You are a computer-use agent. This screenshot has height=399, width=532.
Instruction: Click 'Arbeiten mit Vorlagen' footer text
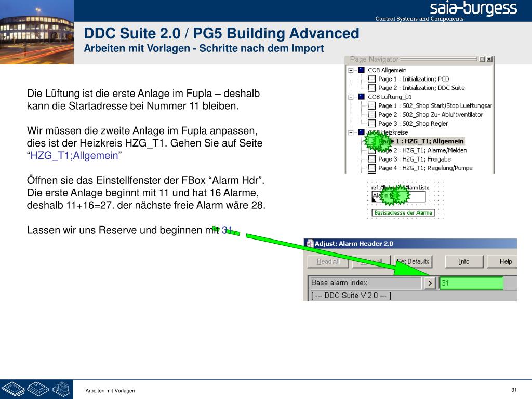click(110, 391)
